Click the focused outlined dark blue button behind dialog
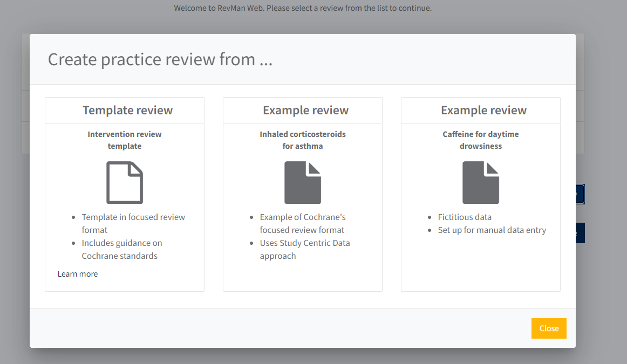This screenshot has height=364, width=627. coord(580,194)
